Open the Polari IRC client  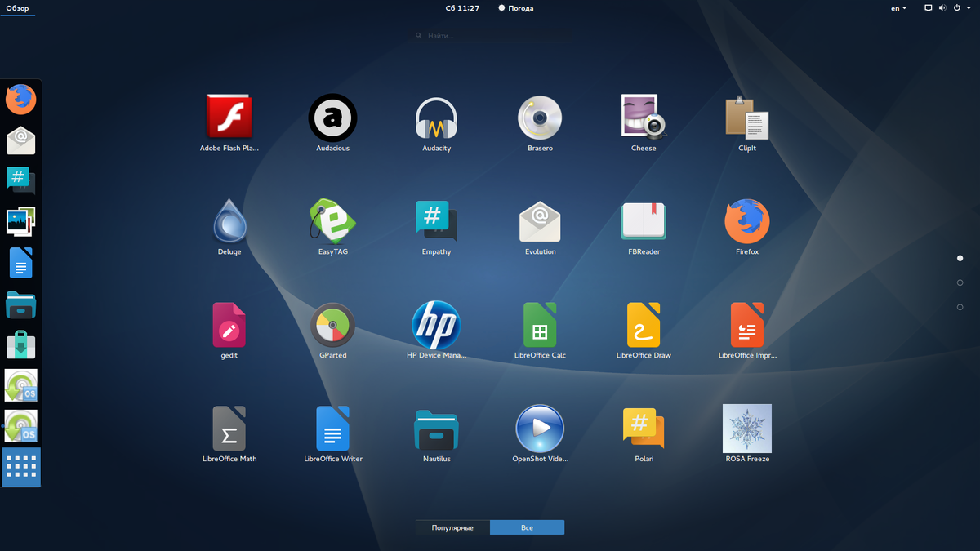tap(644, 429)
